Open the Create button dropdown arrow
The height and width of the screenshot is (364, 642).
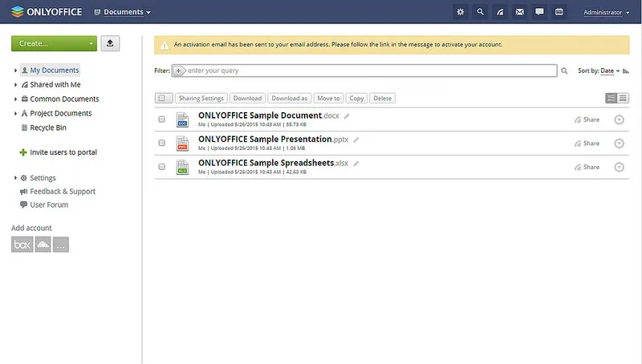(x=92, y=43)
